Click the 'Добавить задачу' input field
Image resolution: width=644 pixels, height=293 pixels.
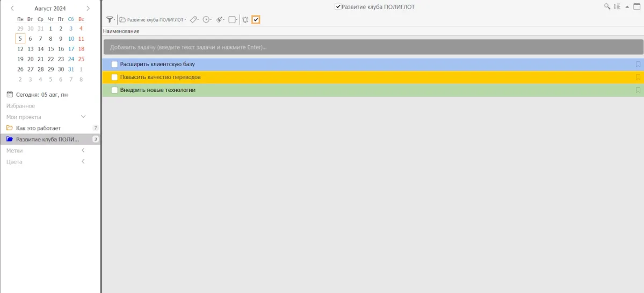373,47
